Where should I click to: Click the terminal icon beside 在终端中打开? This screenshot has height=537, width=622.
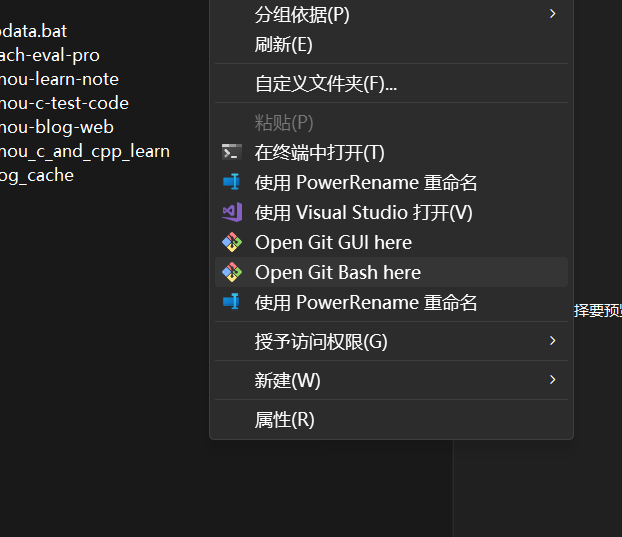(232, 153)
